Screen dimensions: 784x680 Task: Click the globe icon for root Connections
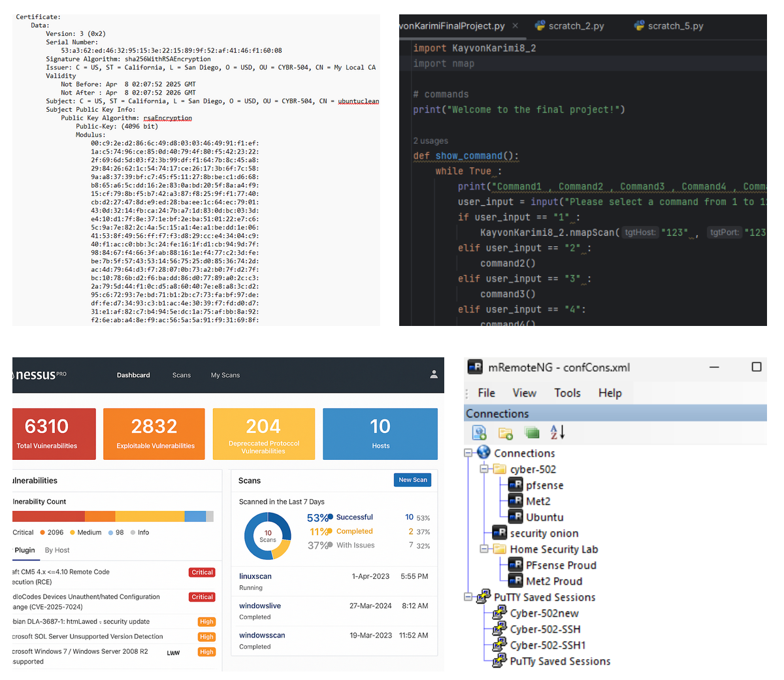tap(483, 453)
